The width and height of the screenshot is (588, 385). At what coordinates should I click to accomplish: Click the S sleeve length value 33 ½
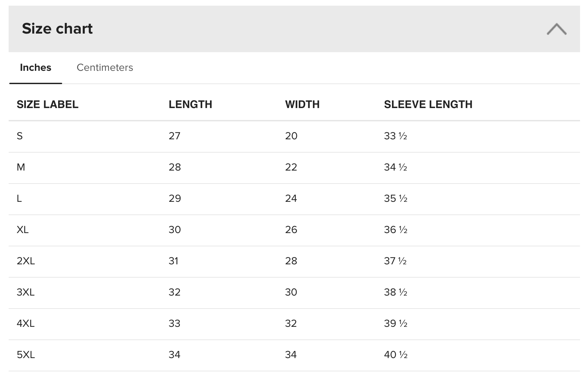pos(395,136)
